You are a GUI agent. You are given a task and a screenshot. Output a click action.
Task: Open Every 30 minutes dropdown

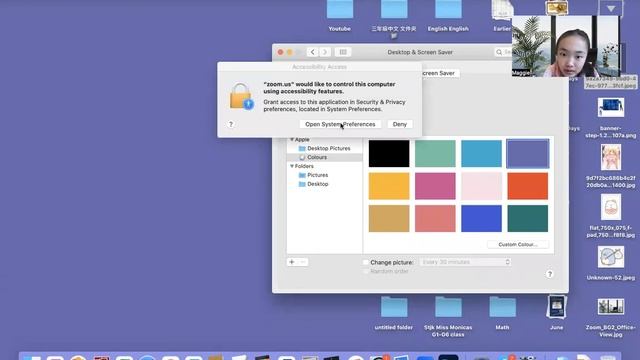[x=465, y=262]
